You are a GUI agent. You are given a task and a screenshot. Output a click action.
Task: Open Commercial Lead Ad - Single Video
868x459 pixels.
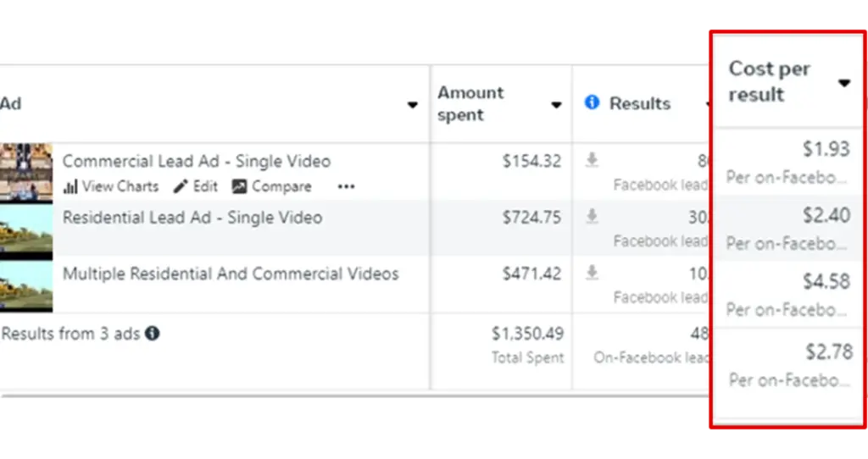(x=197, y=161)
